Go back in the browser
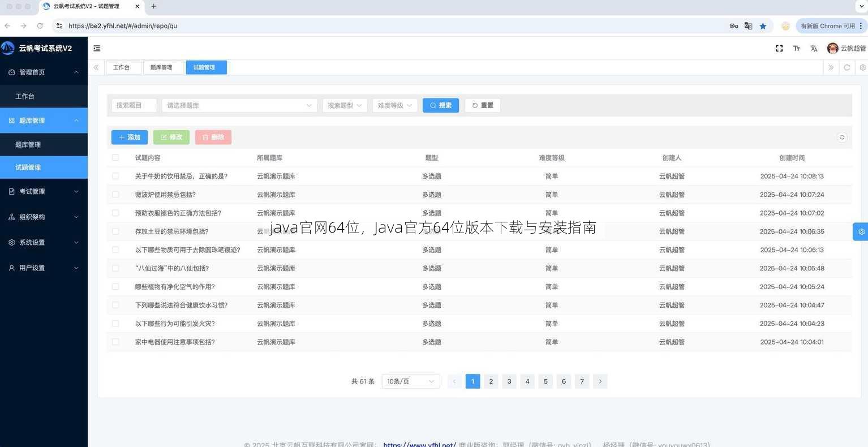Screen dimensions: 868x447 7,26
